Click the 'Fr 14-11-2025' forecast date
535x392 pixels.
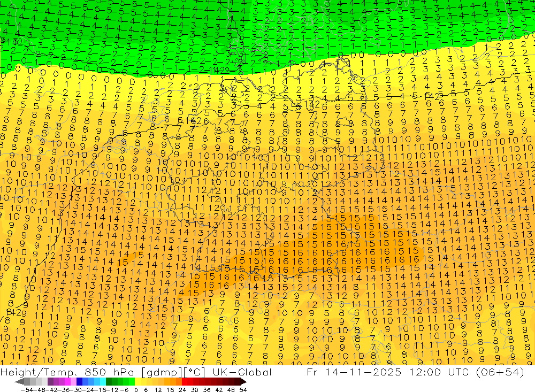coord(354,372)
